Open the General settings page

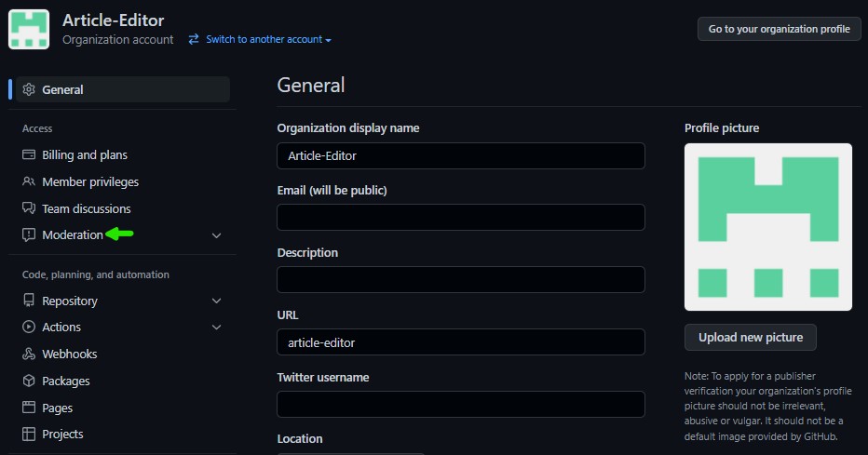pos(123,89)
